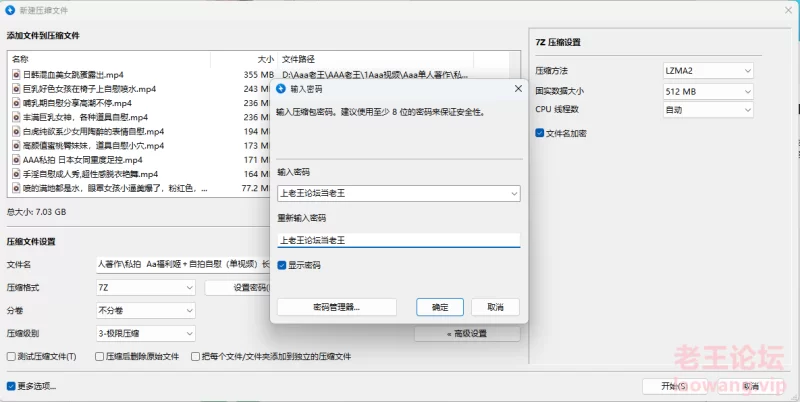Open the 压缩方法 LZMA2 dropdown
The height and width of the screenshot is (402, 800).
[x=708, y=71]
